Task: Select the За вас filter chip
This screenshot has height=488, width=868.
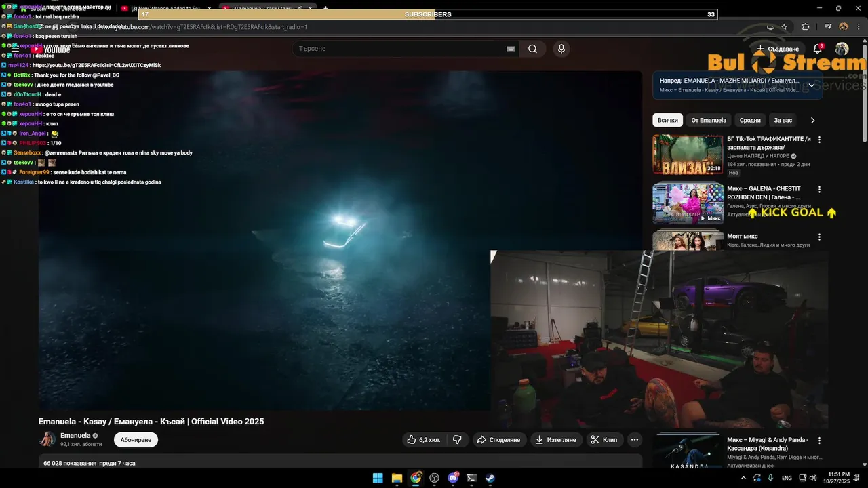Action: click(783, 120)
